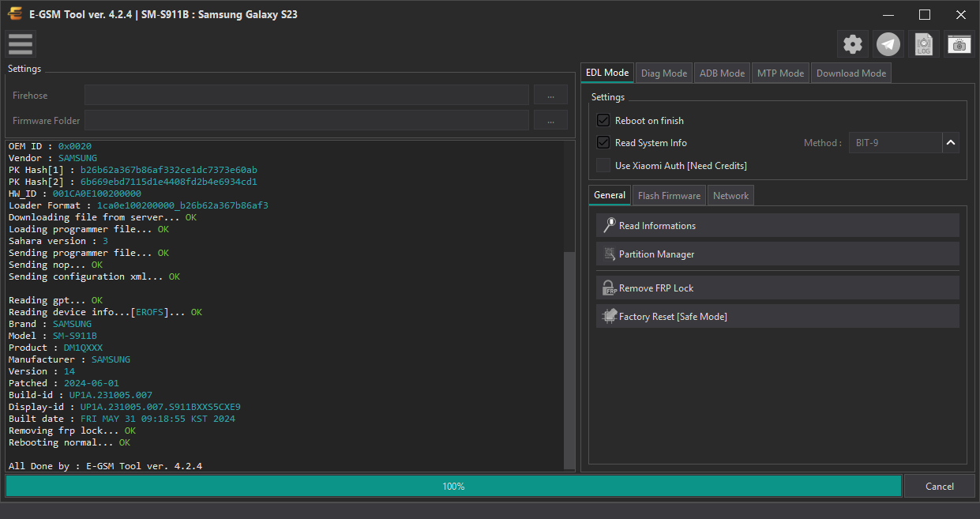The width and height of the screenshot is (980, 519).
Task: Enable Use Xiaomi Auth checkbox
Action: [603, 165]
